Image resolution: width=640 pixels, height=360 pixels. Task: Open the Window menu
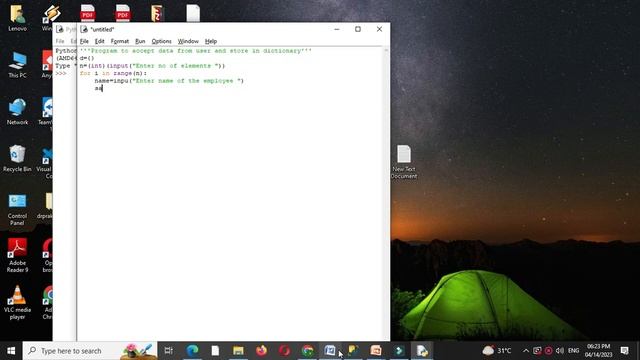pos(188,41)
